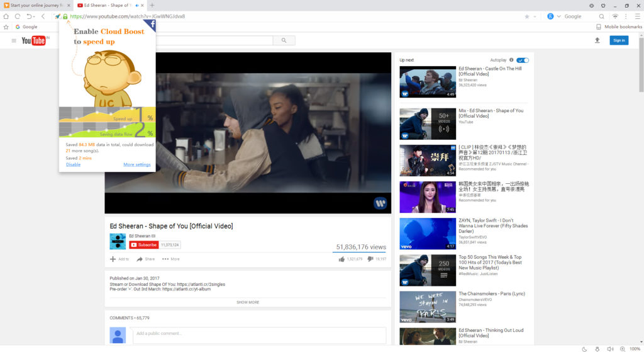Open the three-dot vertical menu
Screen dimensions: 644x352
pos(626,16)
